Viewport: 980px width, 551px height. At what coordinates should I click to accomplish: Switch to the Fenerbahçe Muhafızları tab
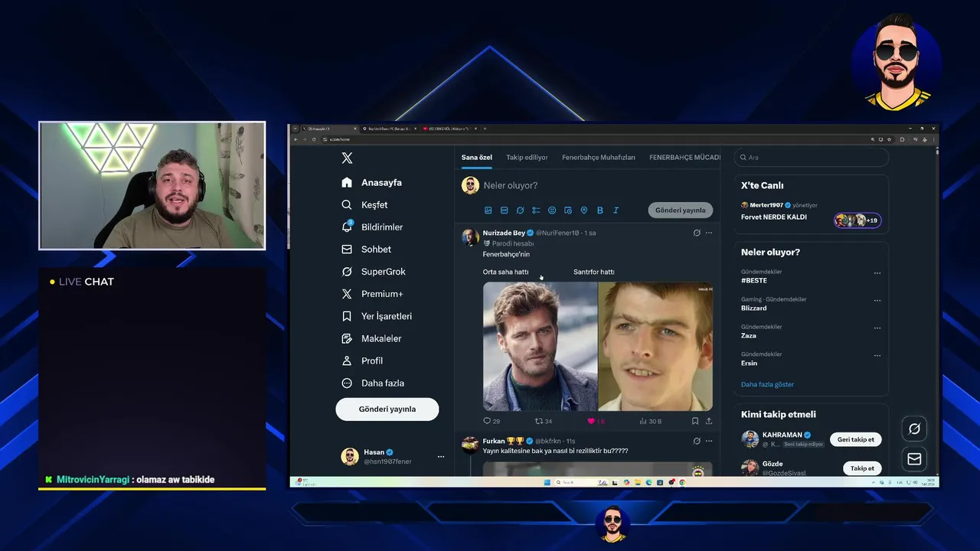coord(599,158)
